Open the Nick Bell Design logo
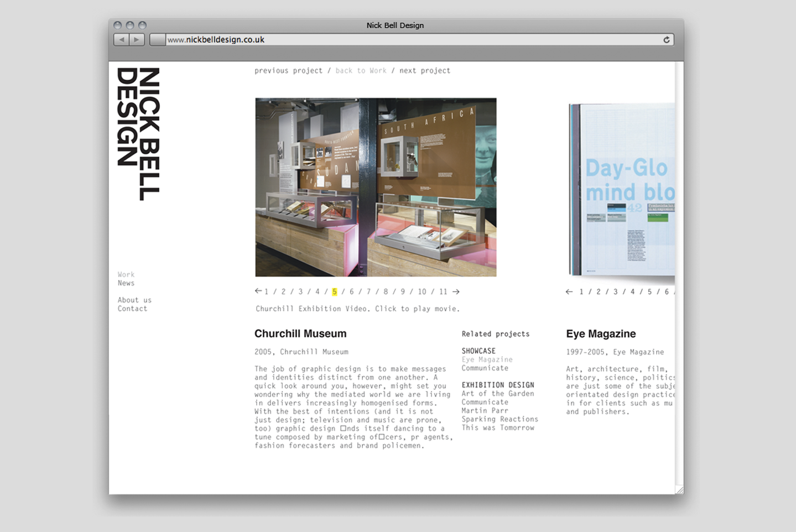This screenshot has width=796, height=532. pos(138,134)
